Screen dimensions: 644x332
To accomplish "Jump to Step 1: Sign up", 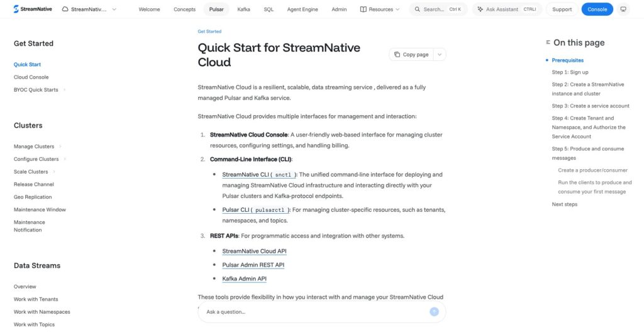I will tap(570, 72).
